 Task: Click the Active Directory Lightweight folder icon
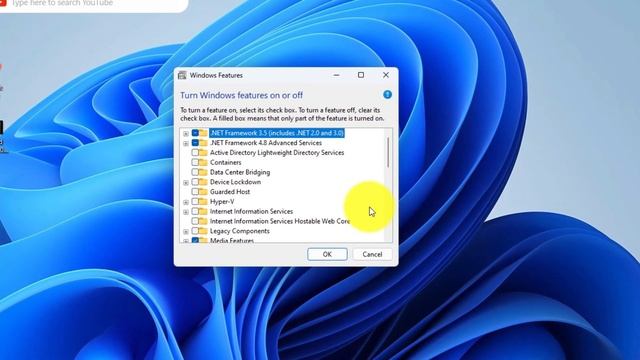coord(203,153)
